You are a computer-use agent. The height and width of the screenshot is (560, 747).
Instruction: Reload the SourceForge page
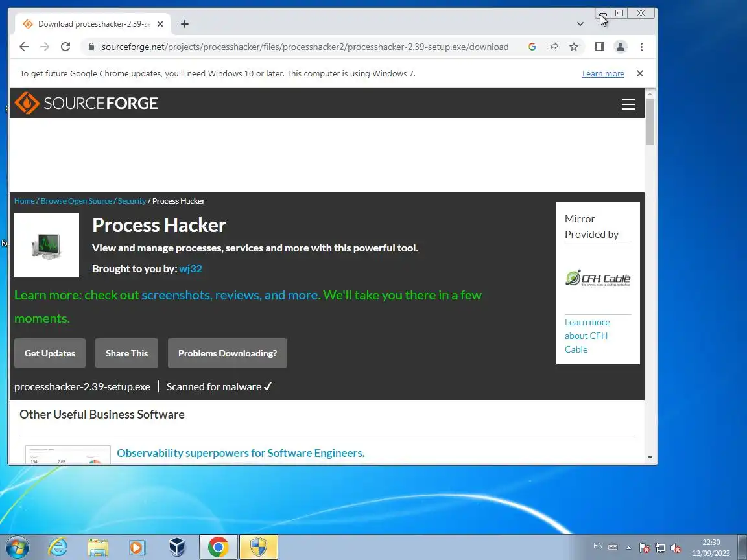[x=65, y=47]
